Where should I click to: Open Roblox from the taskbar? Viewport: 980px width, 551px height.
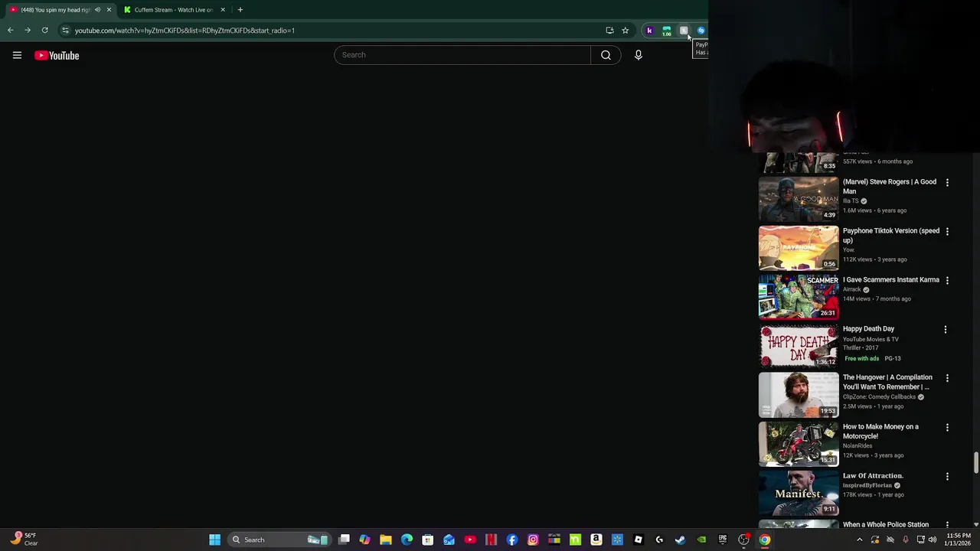tap(639, 540)
